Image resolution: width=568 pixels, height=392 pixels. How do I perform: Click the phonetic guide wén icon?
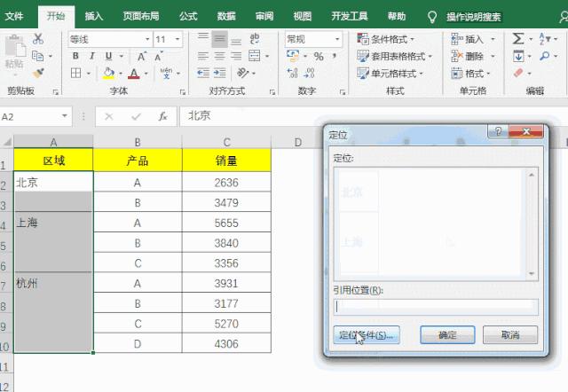point(166,73)
